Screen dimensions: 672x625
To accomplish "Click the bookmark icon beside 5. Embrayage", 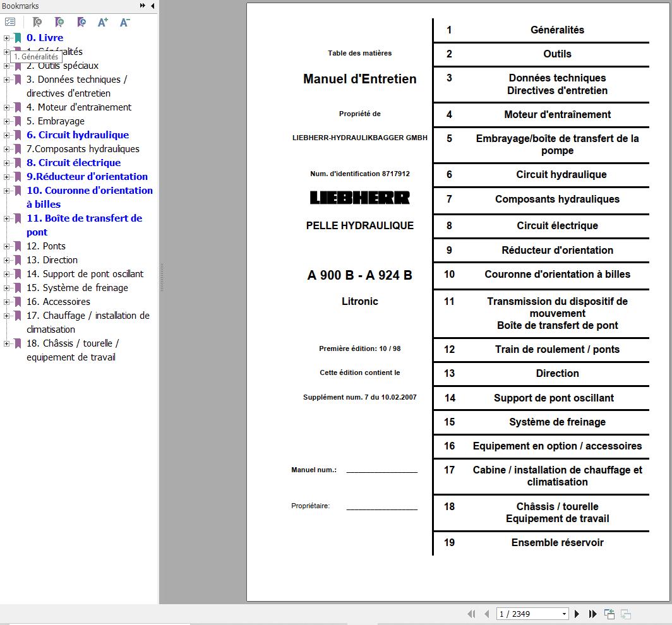I will (x=18, y=121).
